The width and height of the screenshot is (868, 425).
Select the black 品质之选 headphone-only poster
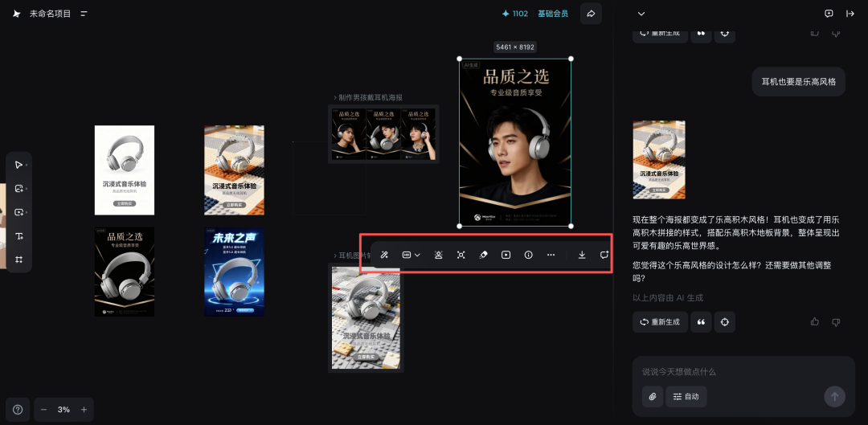pos(125,272)
